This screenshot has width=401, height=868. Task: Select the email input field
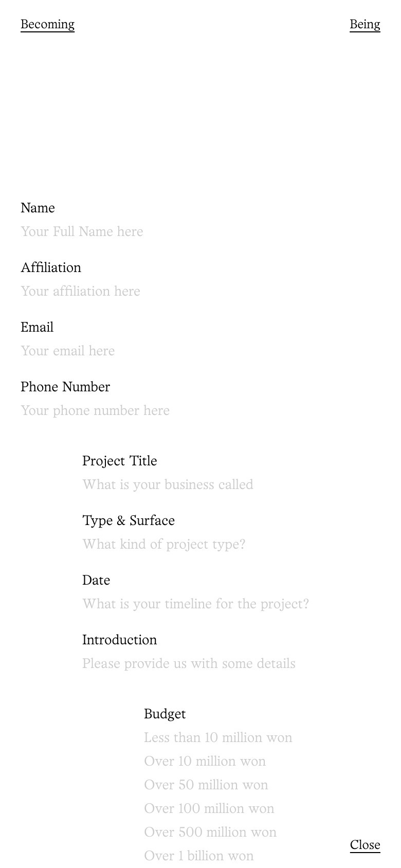(68, 351)
